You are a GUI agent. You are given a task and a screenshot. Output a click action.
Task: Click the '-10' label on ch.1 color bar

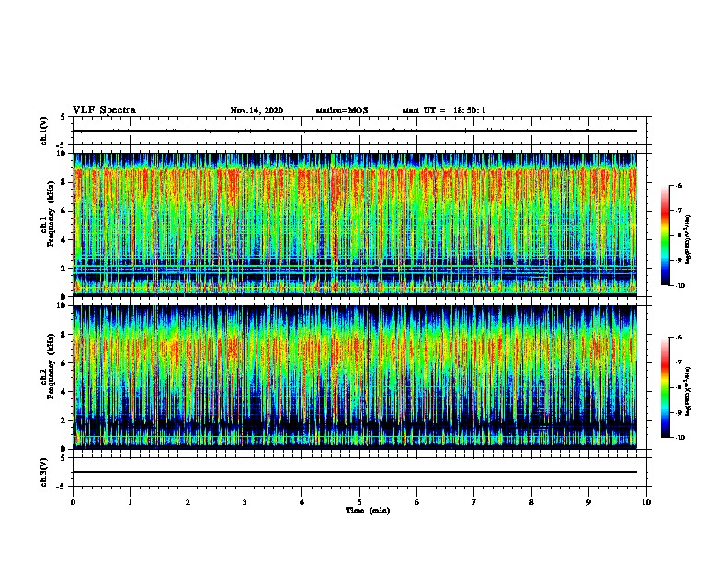click(679, 286)
